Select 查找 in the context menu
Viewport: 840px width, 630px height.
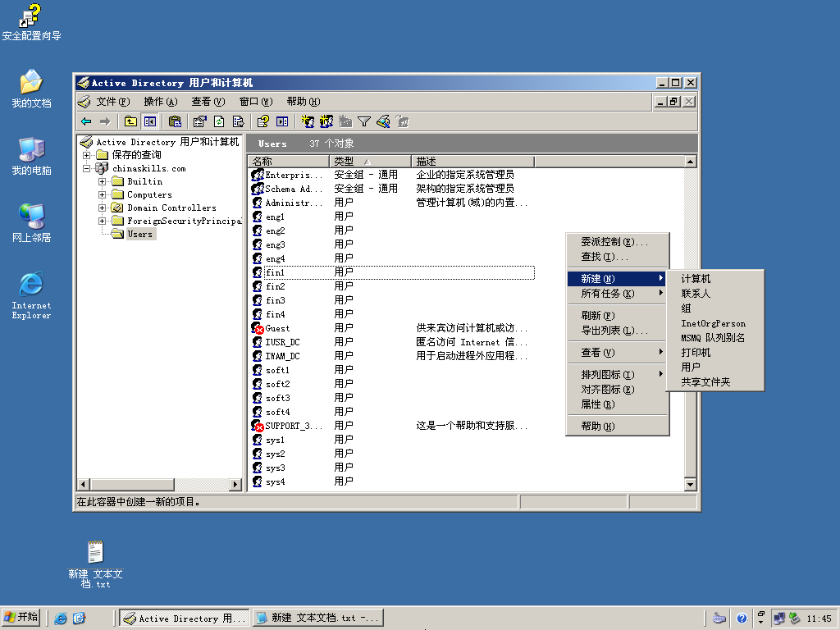(617, 257)
